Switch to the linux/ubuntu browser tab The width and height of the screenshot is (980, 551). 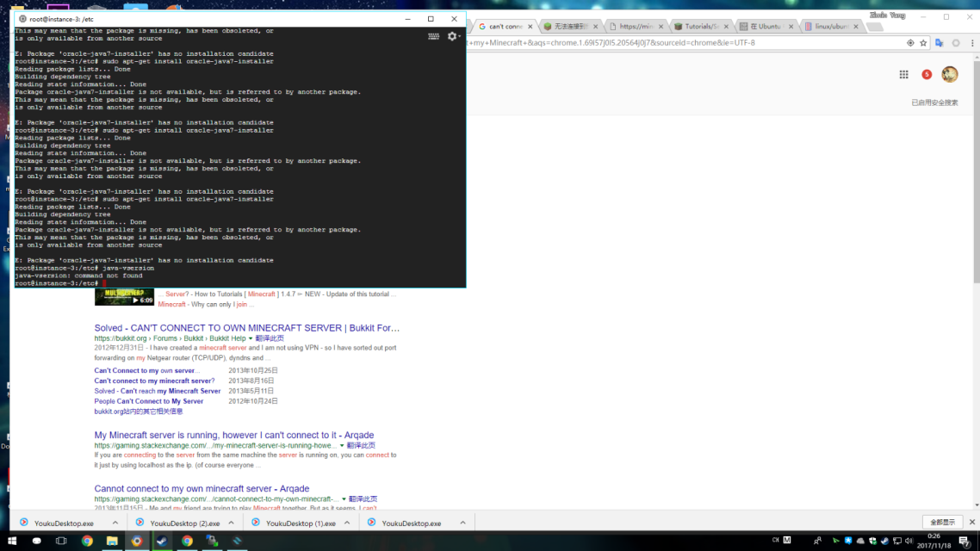828,27
